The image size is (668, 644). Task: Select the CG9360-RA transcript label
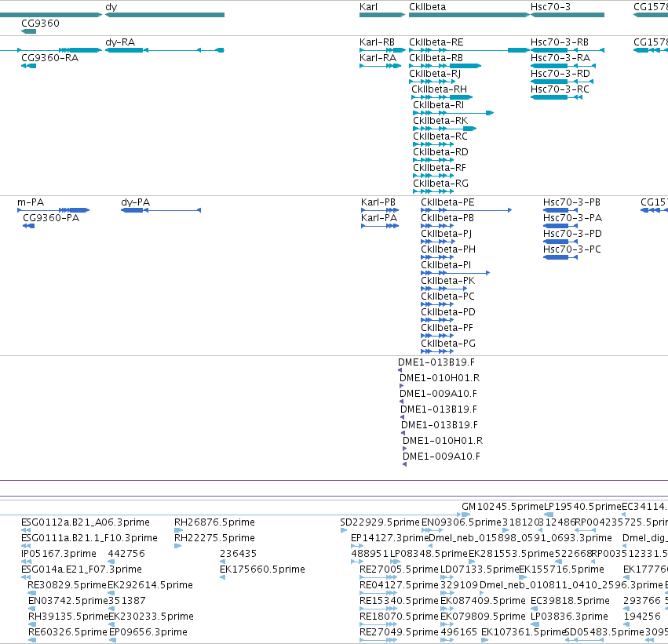tap(49, 58)
